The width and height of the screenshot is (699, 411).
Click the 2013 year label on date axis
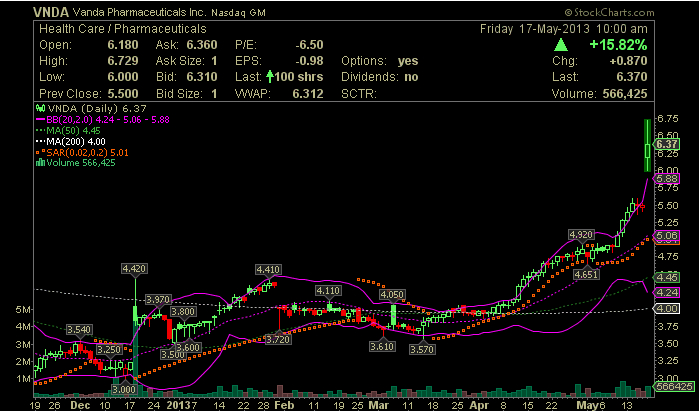coord(181,406)
